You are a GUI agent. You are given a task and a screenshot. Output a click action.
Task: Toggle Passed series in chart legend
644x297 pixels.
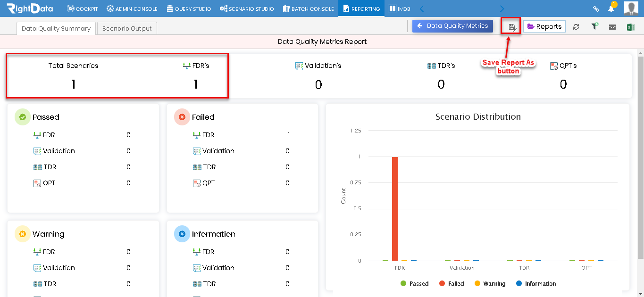point(414,284)
